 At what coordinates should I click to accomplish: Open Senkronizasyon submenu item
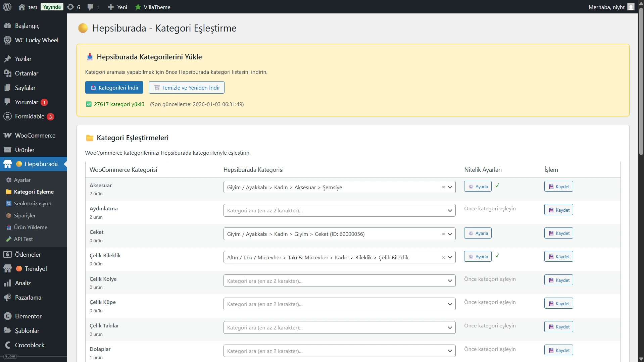click(33, 203)
